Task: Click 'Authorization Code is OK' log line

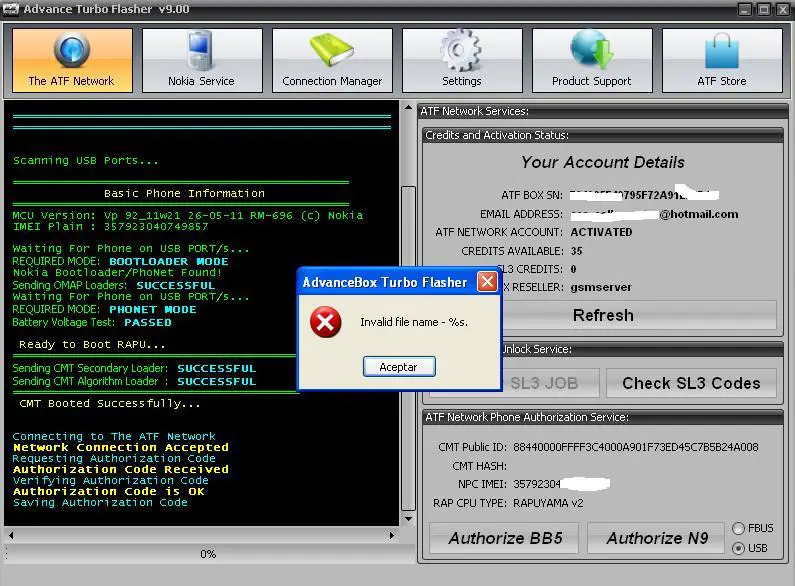Action: [109, 492]
